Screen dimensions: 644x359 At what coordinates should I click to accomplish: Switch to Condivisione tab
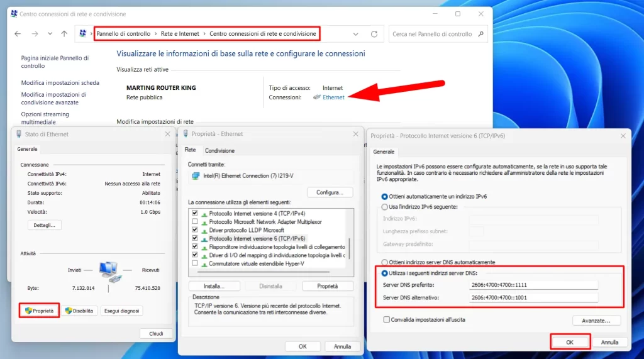219,151
